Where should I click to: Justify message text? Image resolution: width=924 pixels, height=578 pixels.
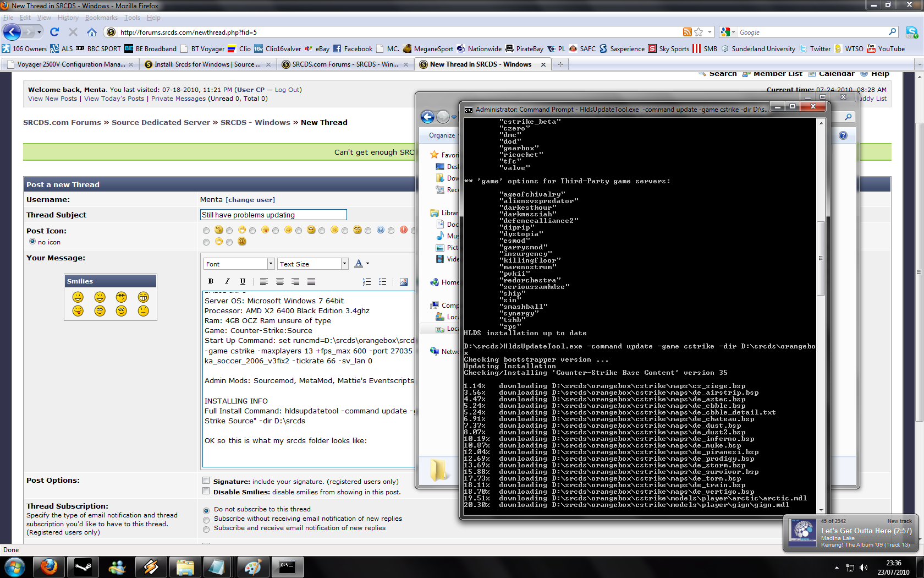[311, 281]
